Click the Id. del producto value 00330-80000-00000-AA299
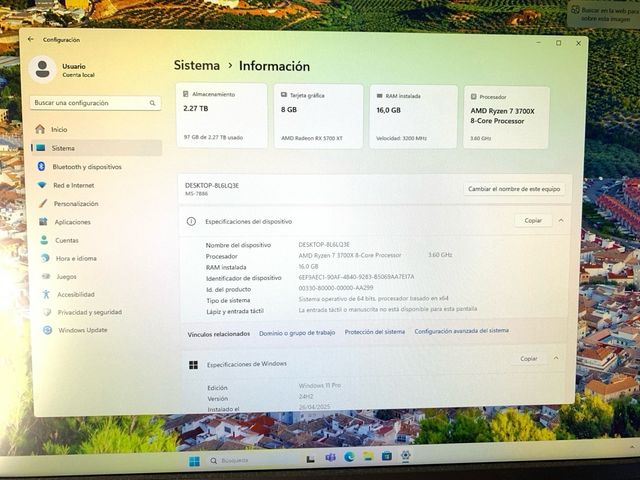The image size is (640, 480). [336, 288]
